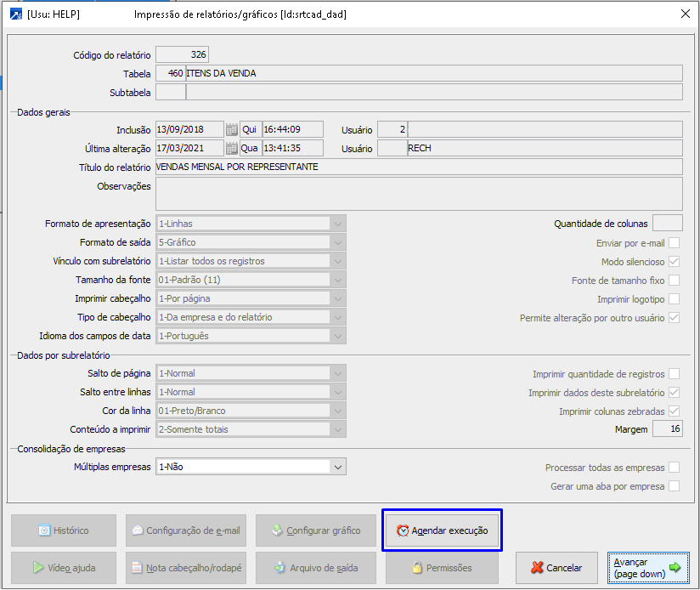Click the application logo icon in title bar
700x590 pixels.
(x=15, y=14)
